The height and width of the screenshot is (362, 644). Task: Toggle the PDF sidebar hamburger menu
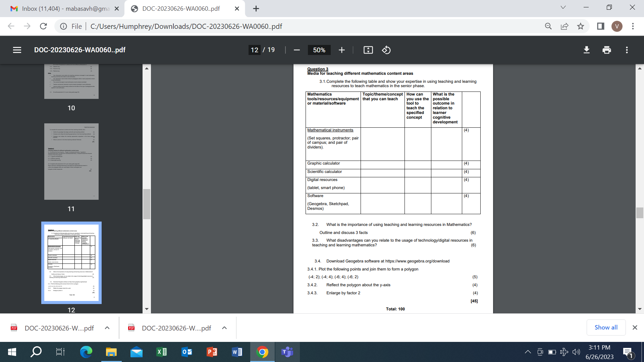(17, 50)
